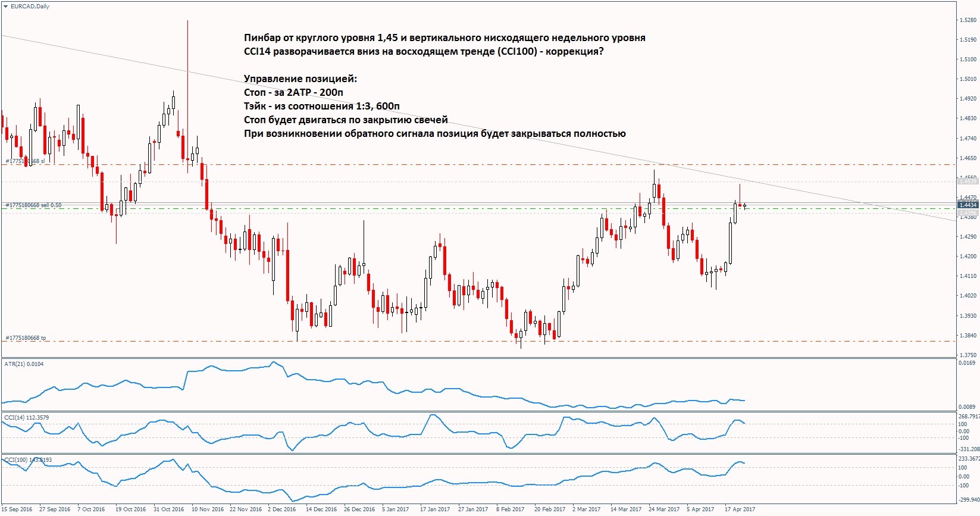Click the 5 Jan 2017 date label
This screenshot has width=980, height=516.
[395, 509]
